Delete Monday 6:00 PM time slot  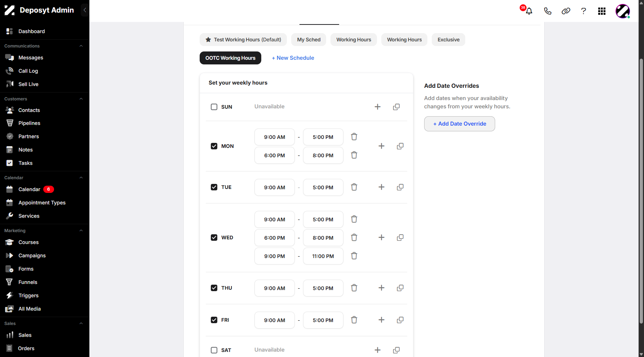coord(354,155)
